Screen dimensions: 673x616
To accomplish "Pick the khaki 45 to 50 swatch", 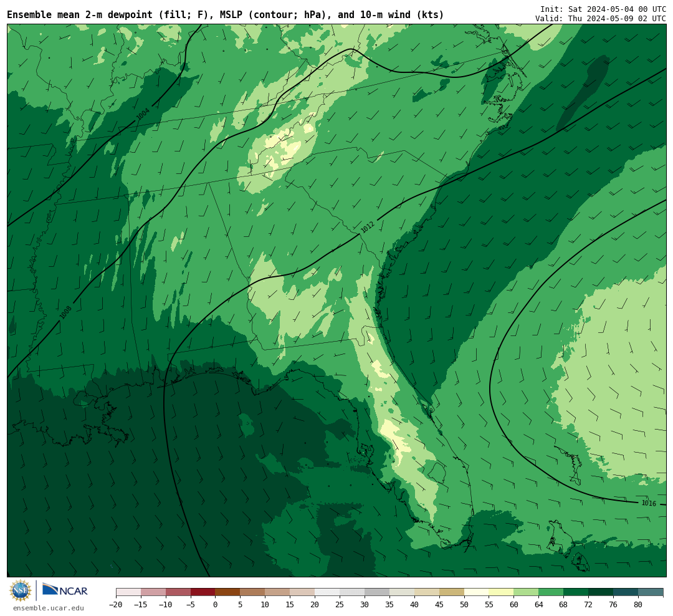I will (452, 592).
